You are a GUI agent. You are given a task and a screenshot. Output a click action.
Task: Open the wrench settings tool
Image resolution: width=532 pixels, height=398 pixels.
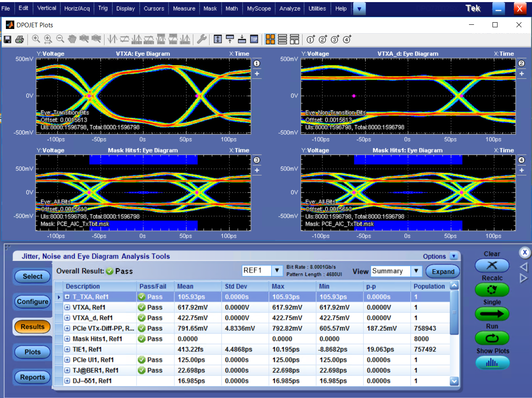tap(202, 39)
